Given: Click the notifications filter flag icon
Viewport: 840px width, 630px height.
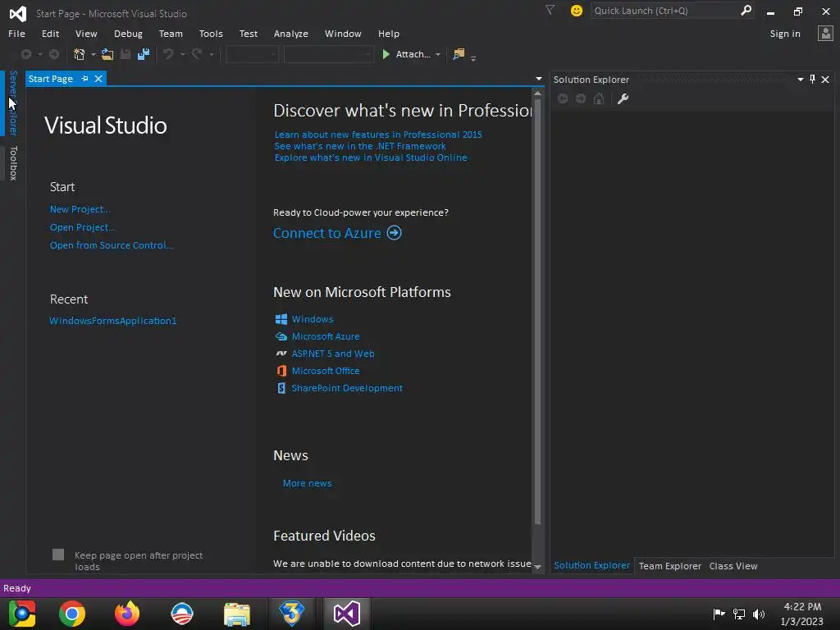Looking at the screenshot, I should point(550,10).
